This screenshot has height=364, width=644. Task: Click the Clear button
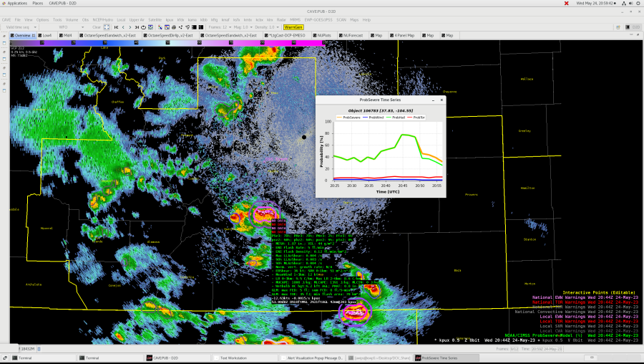[x=97, y=27]
